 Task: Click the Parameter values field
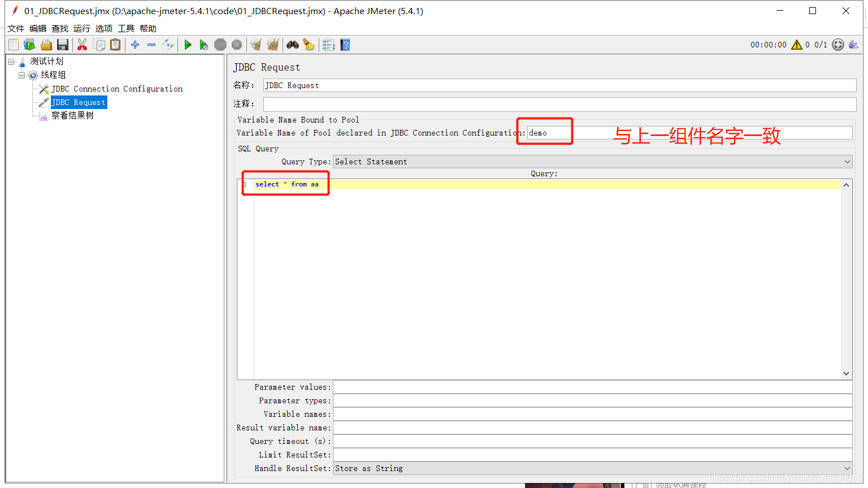592,387
